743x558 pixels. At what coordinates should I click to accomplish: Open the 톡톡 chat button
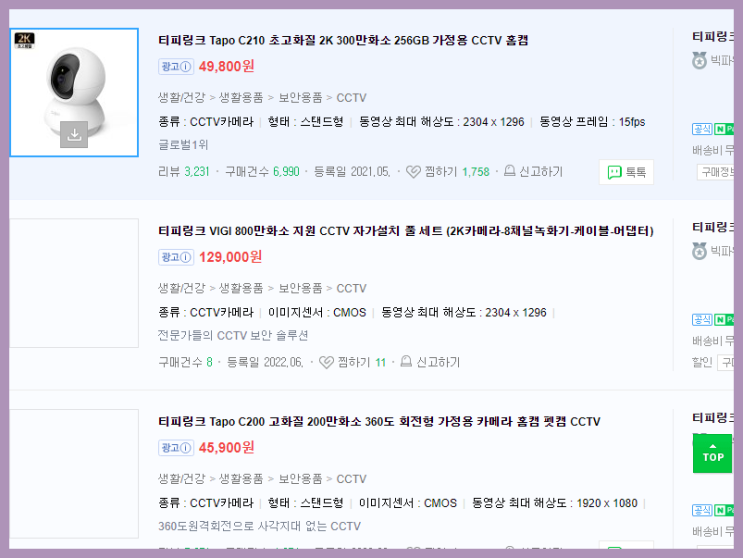(x=626, y=172)
